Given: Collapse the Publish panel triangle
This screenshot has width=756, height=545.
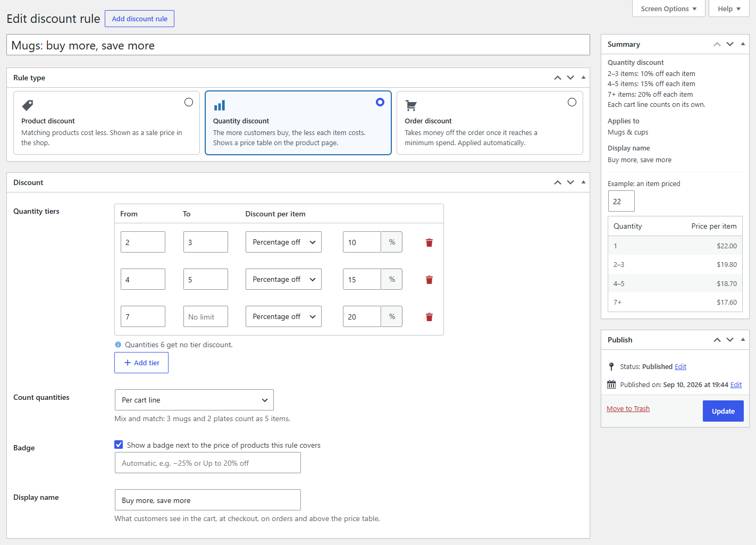Looking at the screenshot, I should 743,340.
